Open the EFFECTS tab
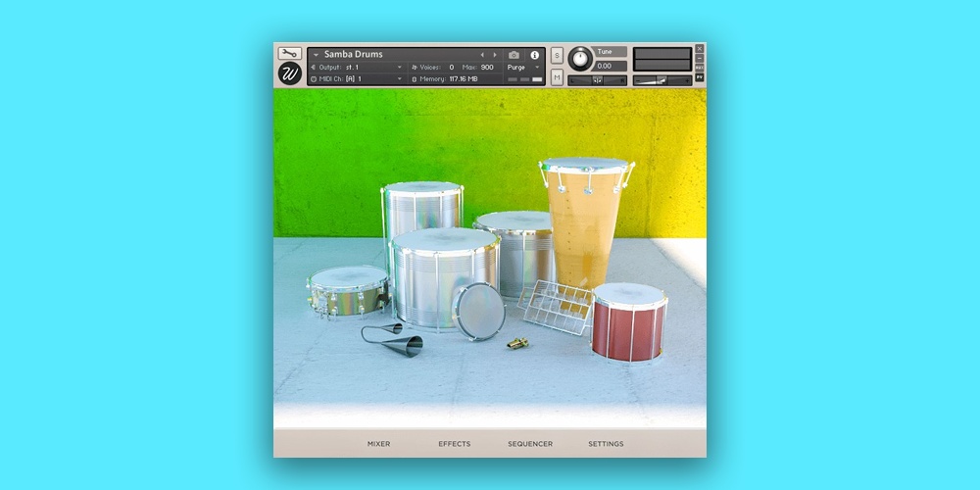 [455, 444]
